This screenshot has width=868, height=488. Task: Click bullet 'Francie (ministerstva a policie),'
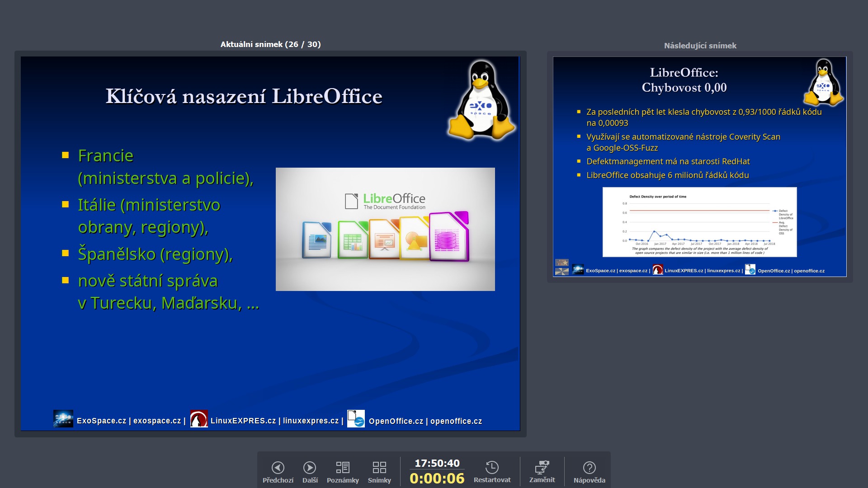tap(165, 167)
